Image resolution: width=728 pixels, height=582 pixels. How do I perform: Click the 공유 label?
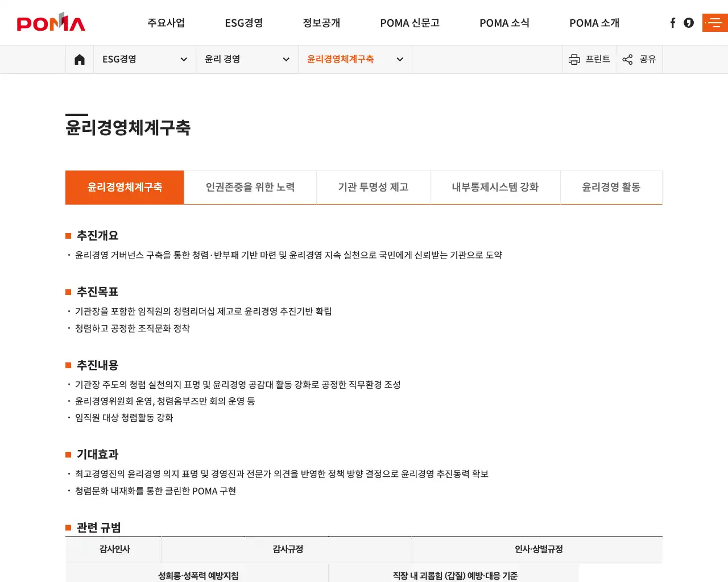click(x=648, y=59)
